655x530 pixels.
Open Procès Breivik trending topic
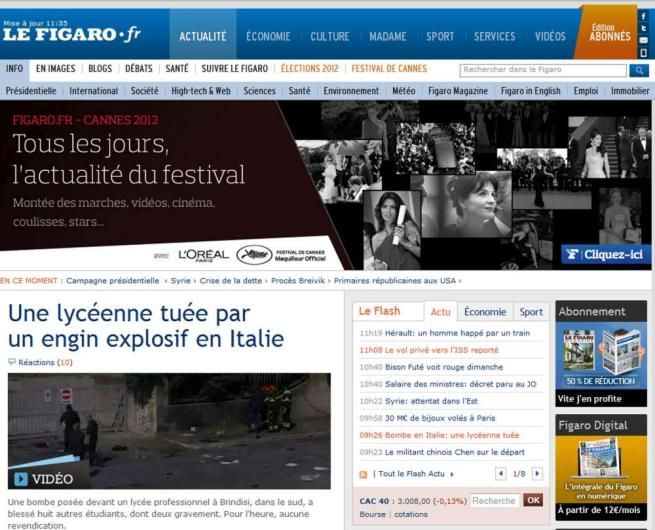coord(298,281)
